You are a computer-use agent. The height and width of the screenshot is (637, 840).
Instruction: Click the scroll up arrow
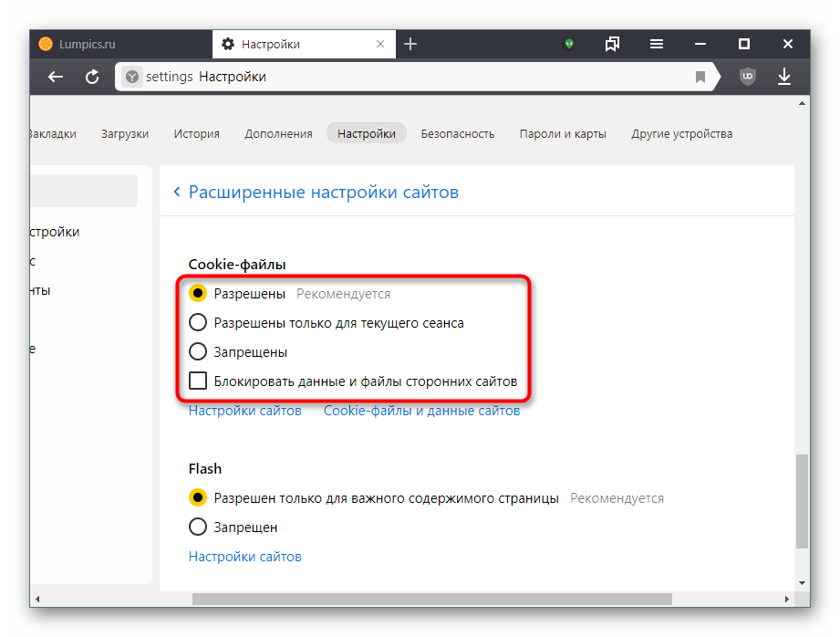coord(802,103)
